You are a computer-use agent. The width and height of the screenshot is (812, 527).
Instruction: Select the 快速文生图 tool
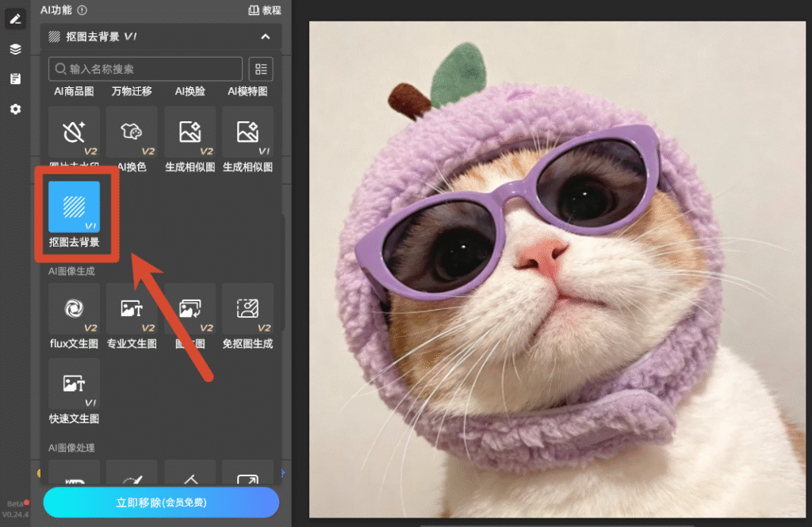point(74,384)
